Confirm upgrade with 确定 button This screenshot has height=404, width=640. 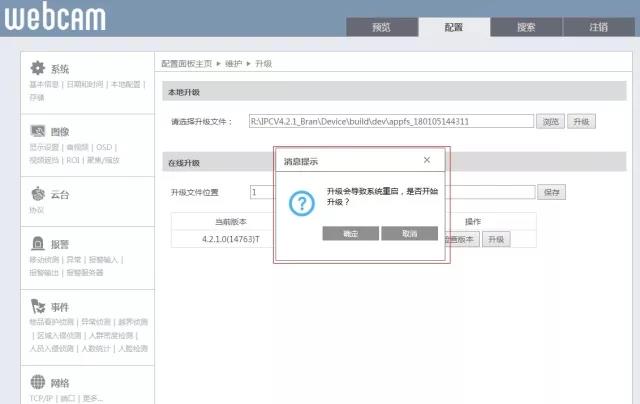pos(351,233)
